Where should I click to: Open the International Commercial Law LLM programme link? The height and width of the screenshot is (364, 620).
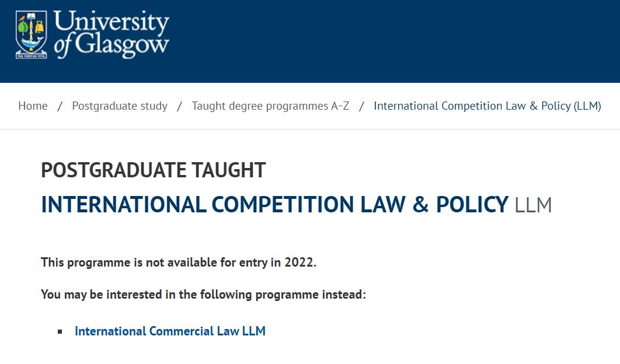point(170,331)
